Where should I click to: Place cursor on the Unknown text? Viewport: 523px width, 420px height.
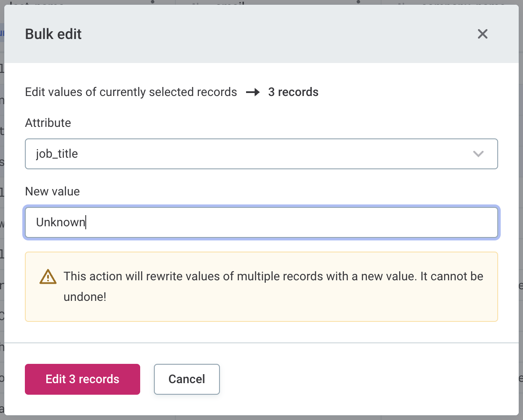pos(60,222)
